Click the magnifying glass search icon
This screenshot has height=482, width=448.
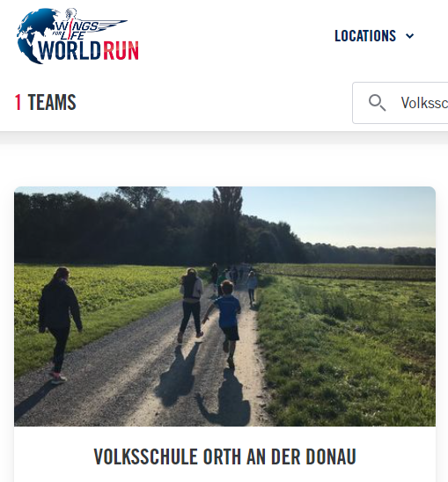(377, 103)
